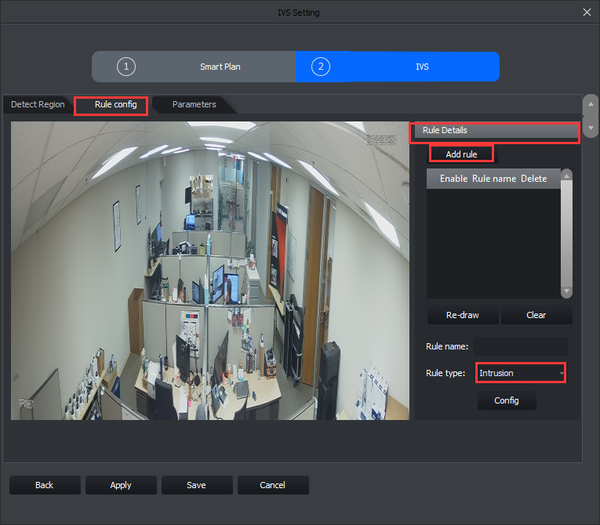Apply the IVS settings

pyautogui.click(x=121, y=485)
